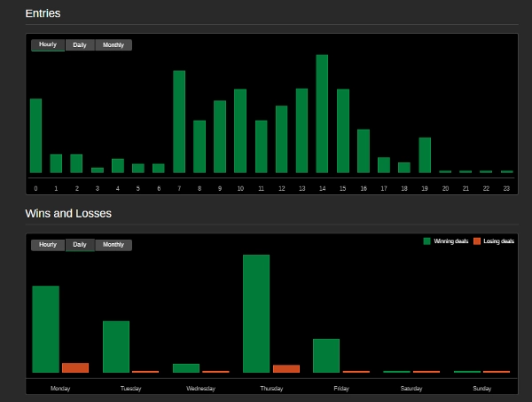Click Wednesday's green winning deals bar
532x402 pixels.
pos(186,368)
